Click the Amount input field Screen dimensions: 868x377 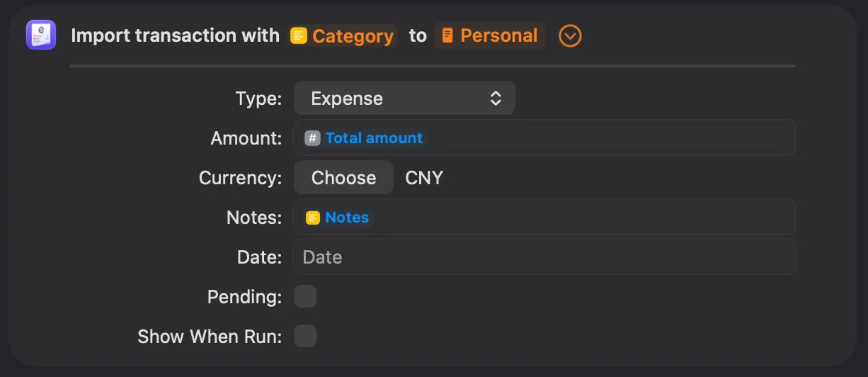(x=544, y=137)
